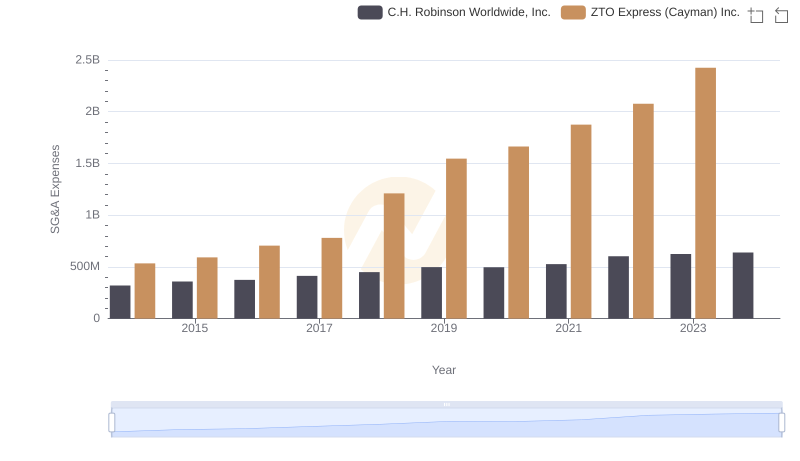The height and width of the screenshot is (461, 800).
Task: Click the 500M y-axis label
Action: pyautogui.click(x=85, y=267)
